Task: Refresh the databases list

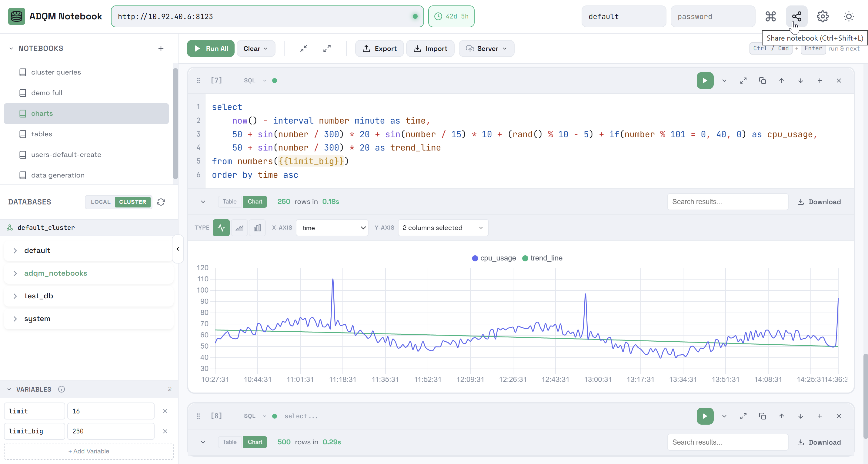Action: 161,202
